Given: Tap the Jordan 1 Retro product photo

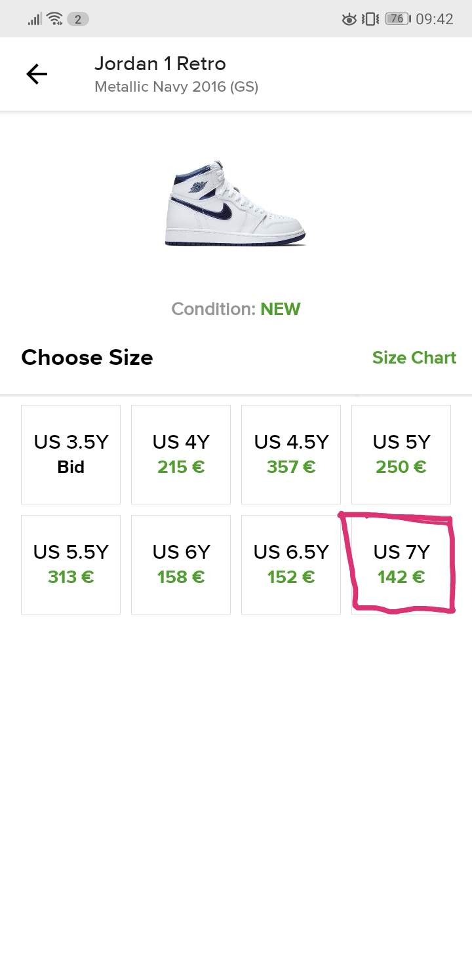Looking at the screenshot, I should click(x=236, y=203).
